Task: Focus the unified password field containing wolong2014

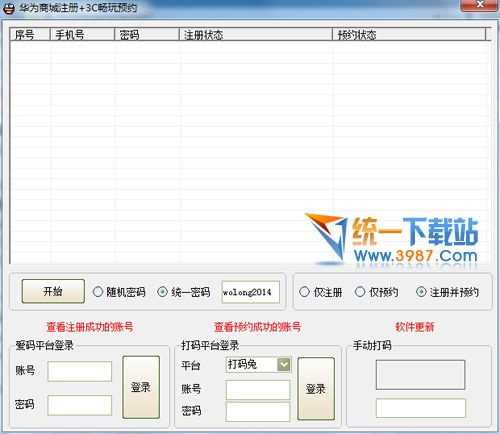Action: pos(251,292)
